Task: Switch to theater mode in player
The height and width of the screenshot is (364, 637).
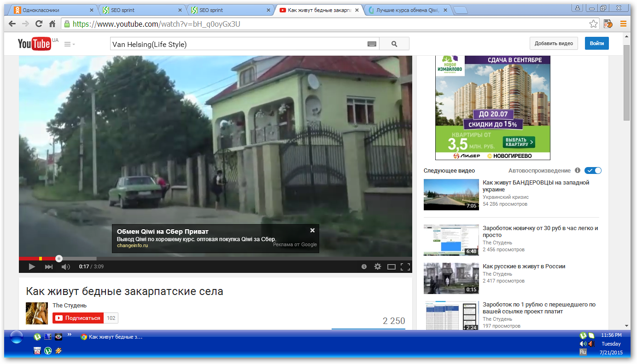Action: click(392, 266)
